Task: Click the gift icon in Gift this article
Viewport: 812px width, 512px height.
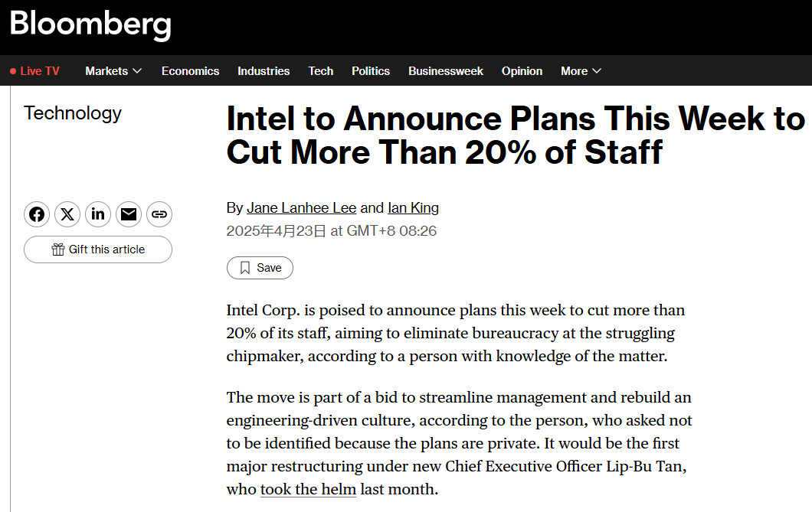Action: point(58,249)
